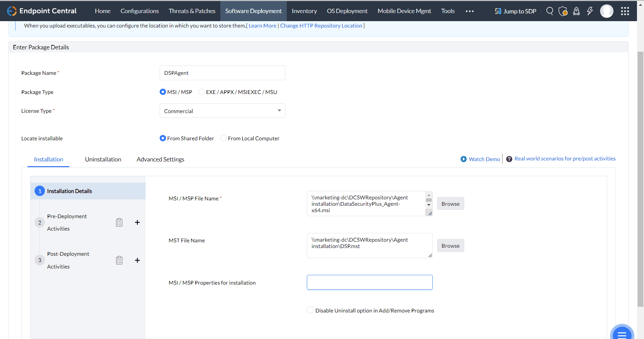Open the apps grid launcher

coord(625,11)
